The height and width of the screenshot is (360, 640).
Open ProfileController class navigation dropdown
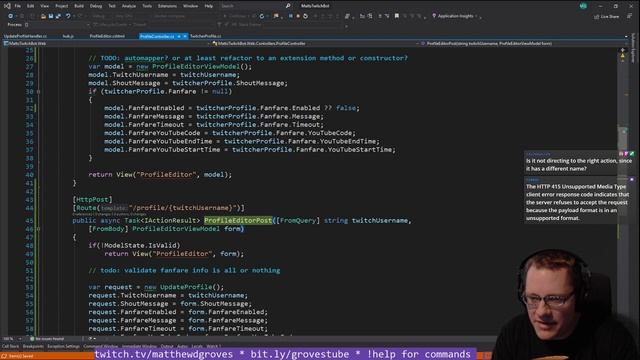click(316, 43)
